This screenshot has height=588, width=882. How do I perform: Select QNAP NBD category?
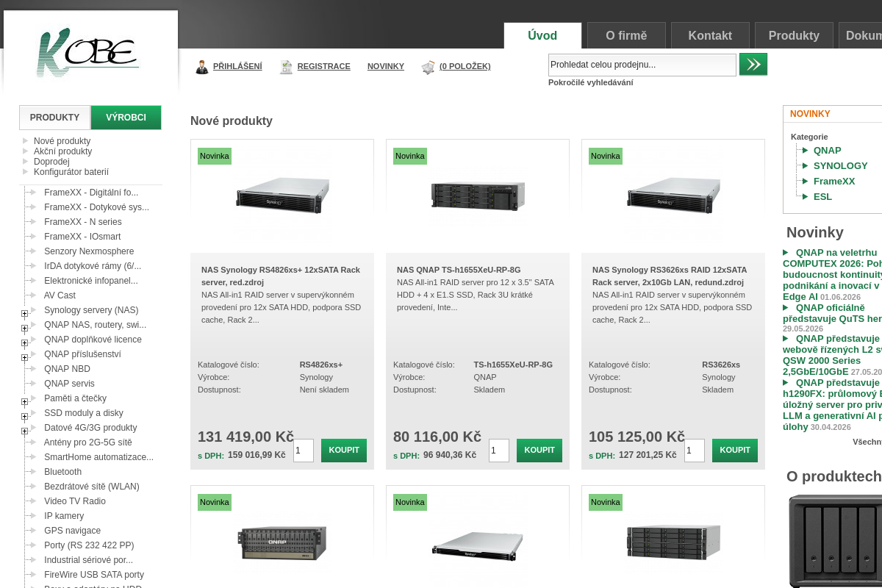tap(67, 369)
